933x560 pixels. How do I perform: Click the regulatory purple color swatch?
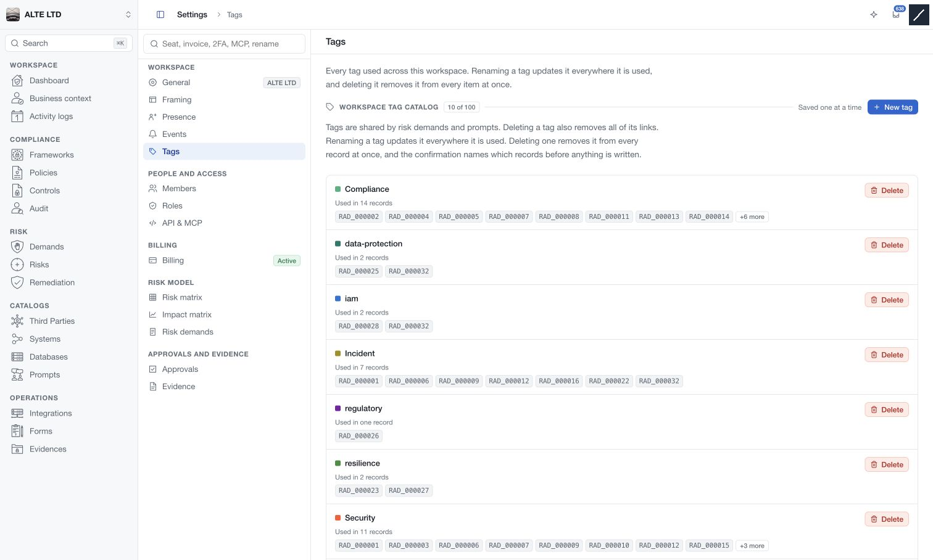pos(338,408)
